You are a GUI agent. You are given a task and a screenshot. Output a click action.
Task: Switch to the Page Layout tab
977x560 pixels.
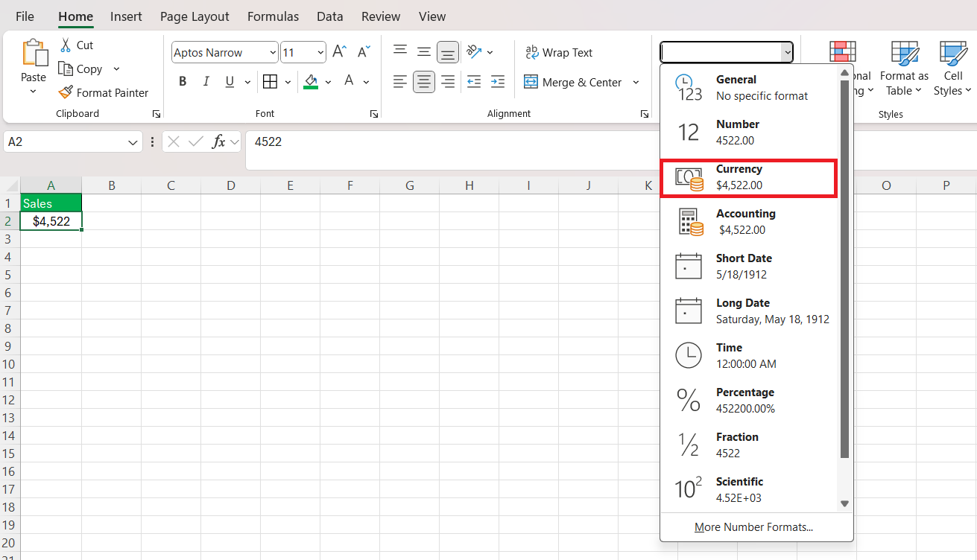(195, 16)
